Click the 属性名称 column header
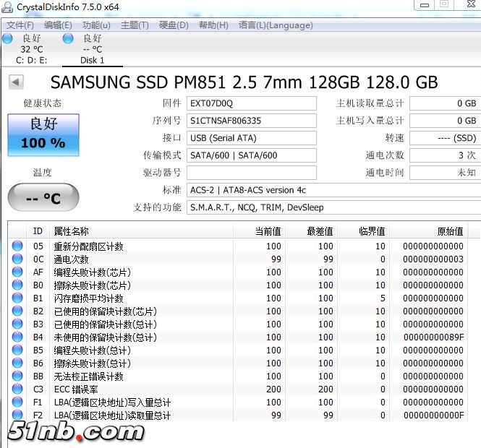Image resolution: width=481 pixels, height=448 pixels. pyautogui.click(x=142, y=231)
